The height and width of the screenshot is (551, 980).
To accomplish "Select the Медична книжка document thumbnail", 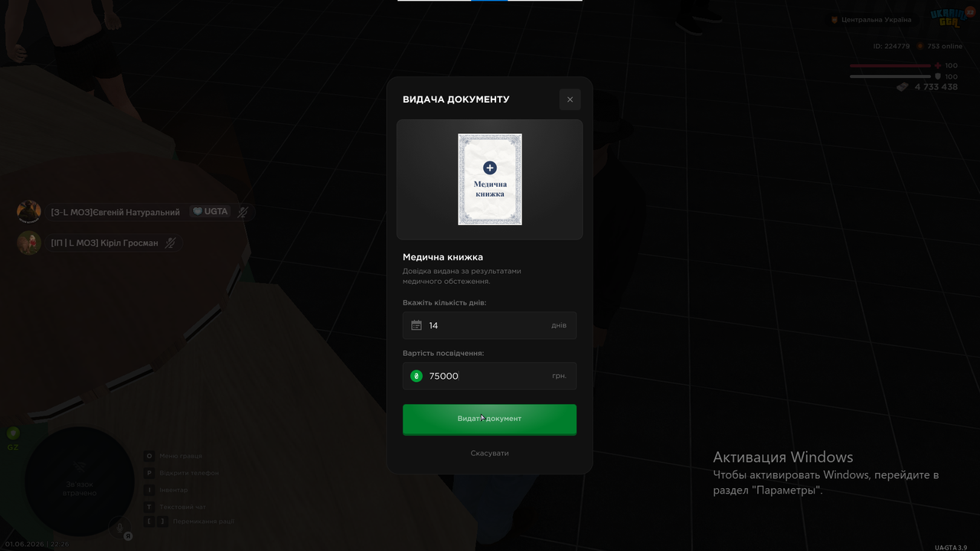I will point(490,180).
